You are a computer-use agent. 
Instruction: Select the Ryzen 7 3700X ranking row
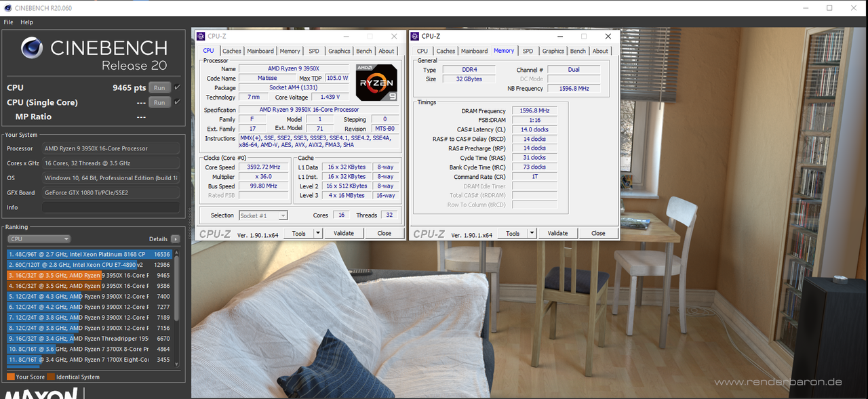pos(90,349)
